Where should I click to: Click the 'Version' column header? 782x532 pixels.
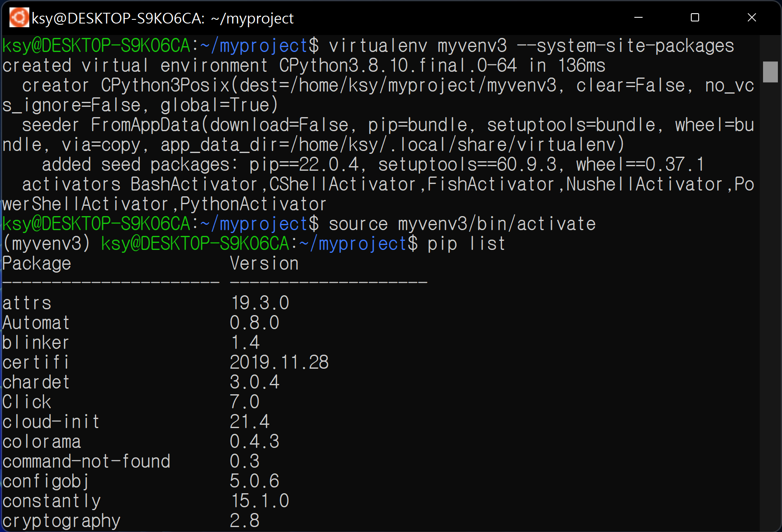264,264
